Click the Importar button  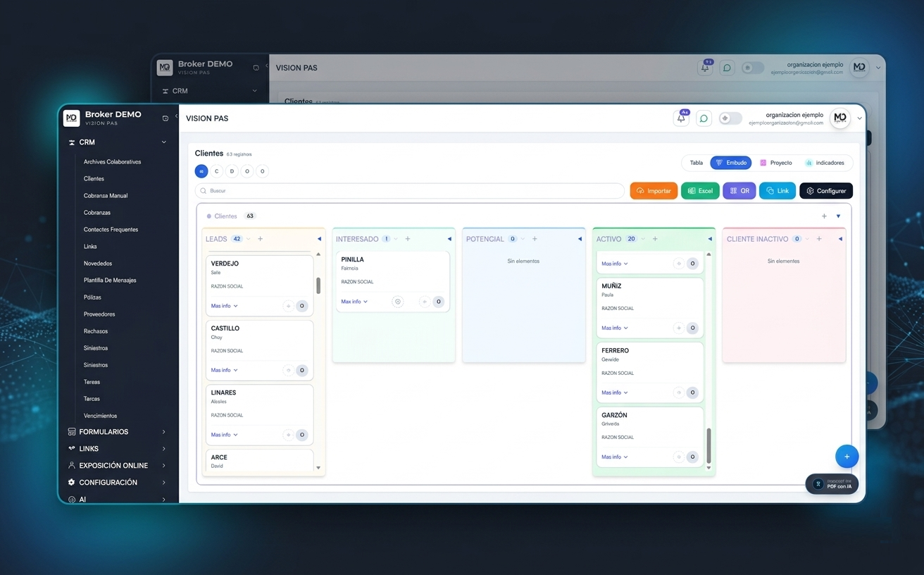pos(654,190)
